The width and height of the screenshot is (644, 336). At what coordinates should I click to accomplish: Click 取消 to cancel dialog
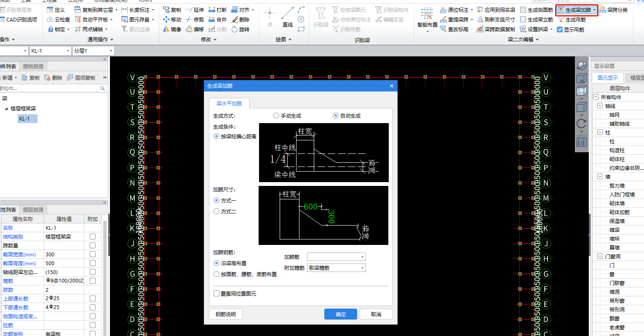click(376, 314)
